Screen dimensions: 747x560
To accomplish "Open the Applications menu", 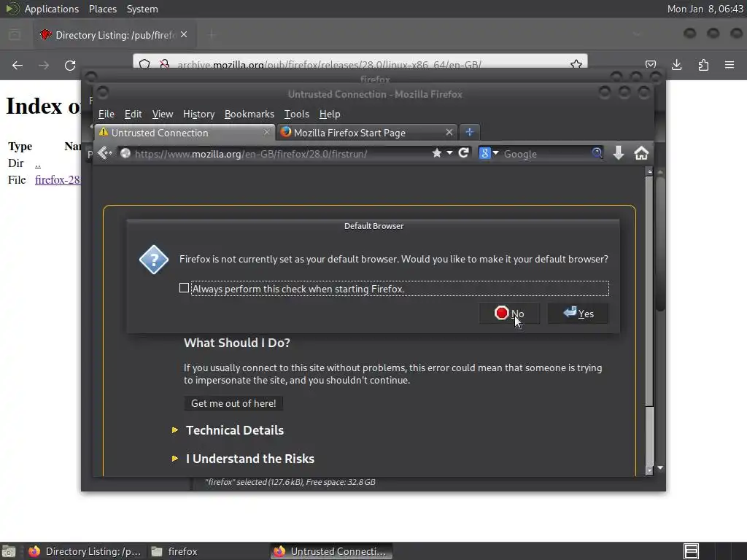I will [x=52, y=9].
